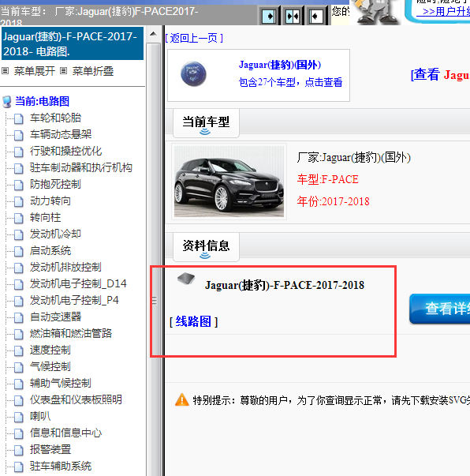Click page icon beside 车轮和轮胎
This screenshot has height=476, width=470.
click(x=19, y=118)
